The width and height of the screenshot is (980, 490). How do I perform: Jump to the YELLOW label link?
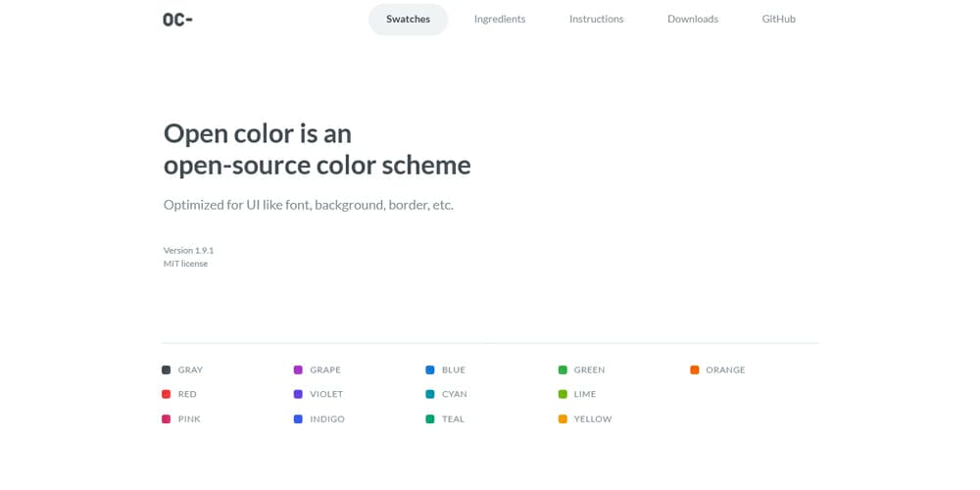(x=593, y=419)
